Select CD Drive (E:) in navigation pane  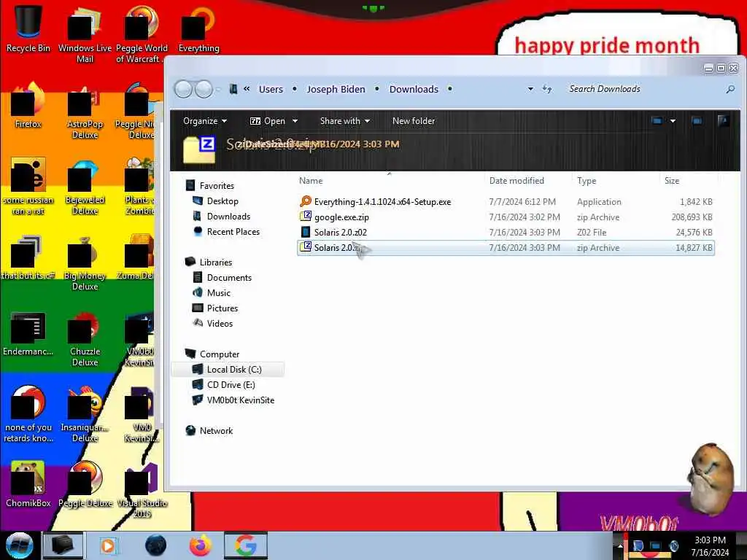231,384
